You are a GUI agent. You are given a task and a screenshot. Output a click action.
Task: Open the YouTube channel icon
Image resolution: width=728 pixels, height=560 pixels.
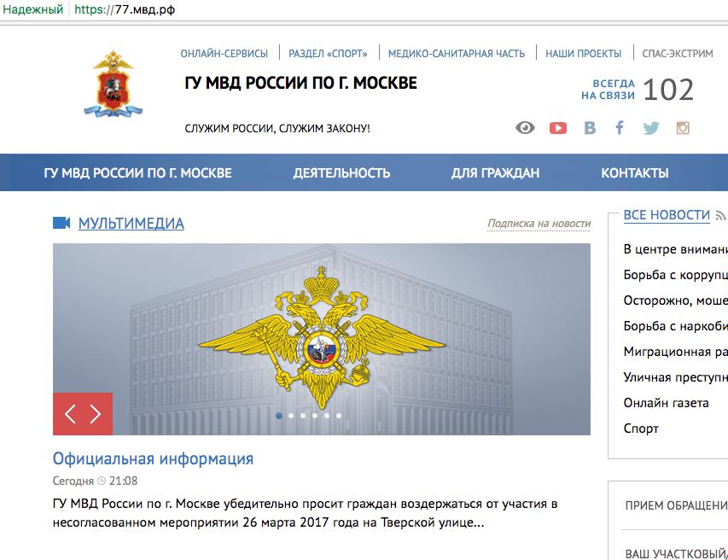(x=557, y=128)
